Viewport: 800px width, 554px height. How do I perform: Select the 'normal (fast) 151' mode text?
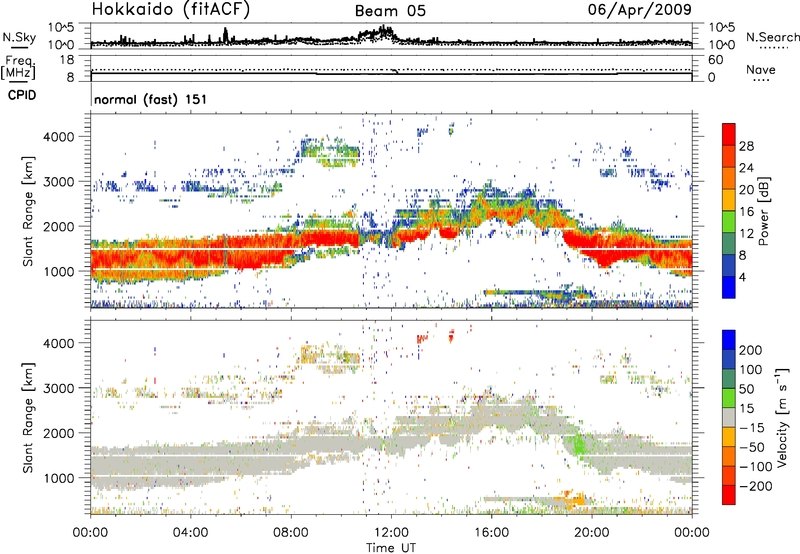tap(151, 99)
